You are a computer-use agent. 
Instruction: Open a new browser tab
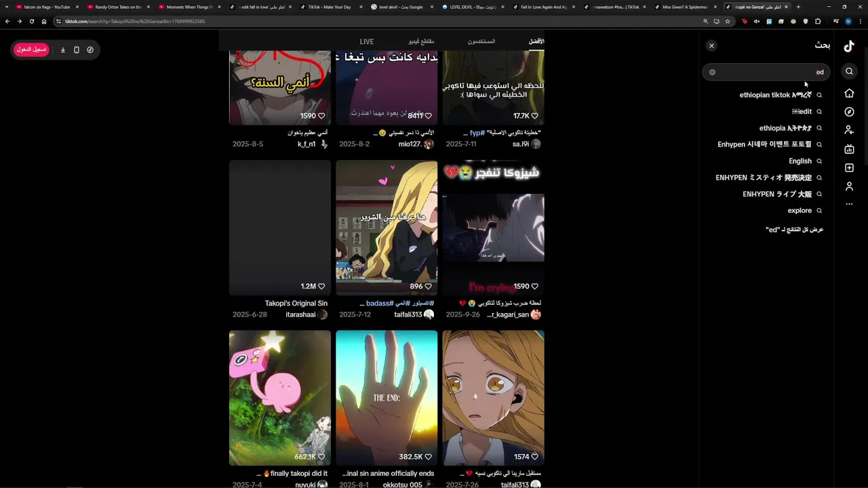point(798,7)
